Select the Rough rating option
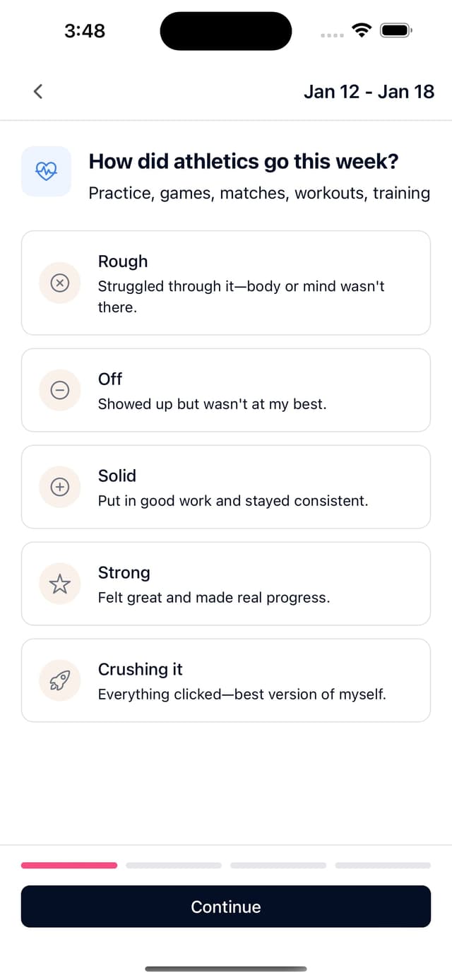This screenshot has height=980, width=452. tap(226, 283)
